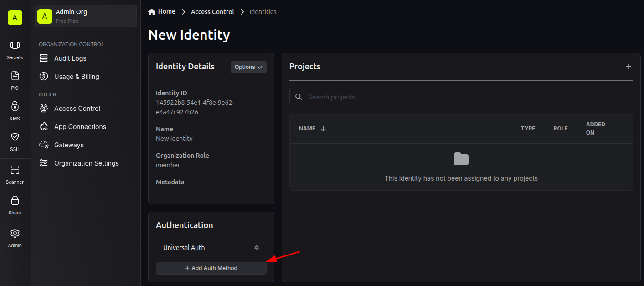
Task: Click the New Identity page heading
Action: (189, 35)
